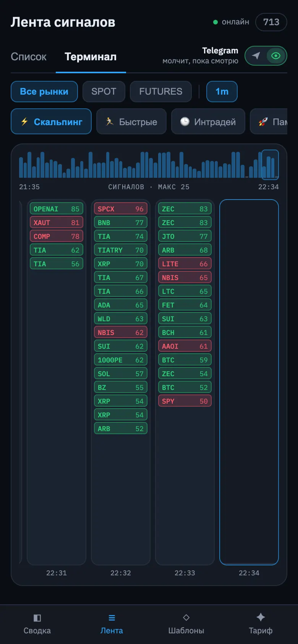This screenshot has height=644, width=298.
Task: Open the TIA 56 signal
Action: coord(57,264)
